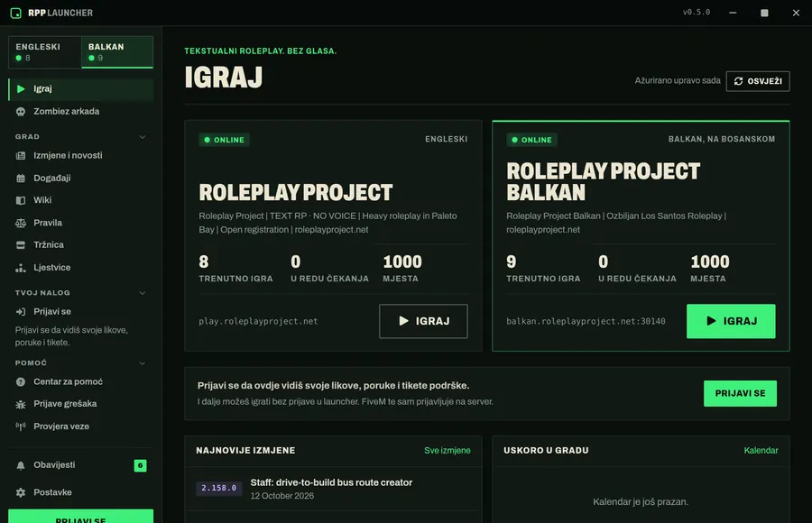The image size is (812, 523).
Task: Click the Prijave grešaka bug icon
Action: coord(21,404)
